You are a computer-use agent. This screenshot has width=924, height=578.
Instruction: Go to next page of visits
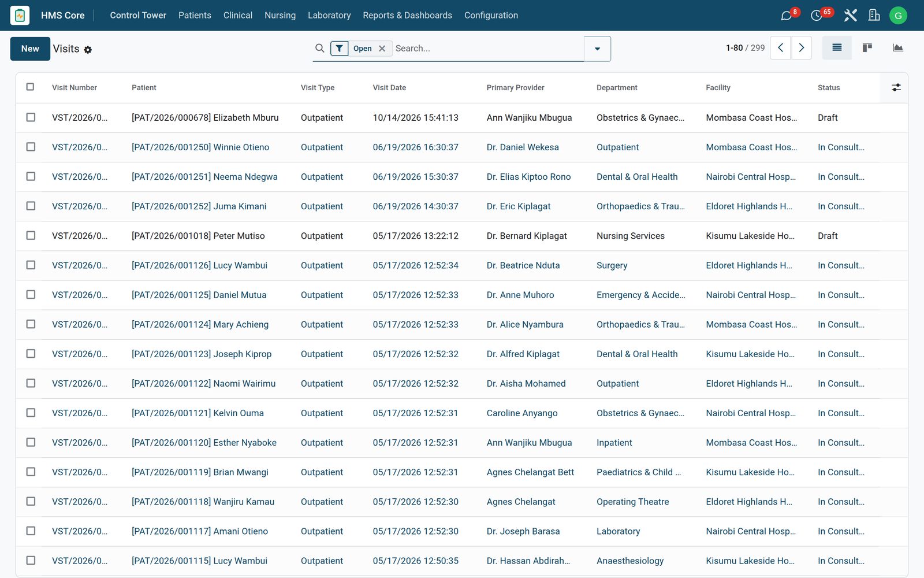802,48
